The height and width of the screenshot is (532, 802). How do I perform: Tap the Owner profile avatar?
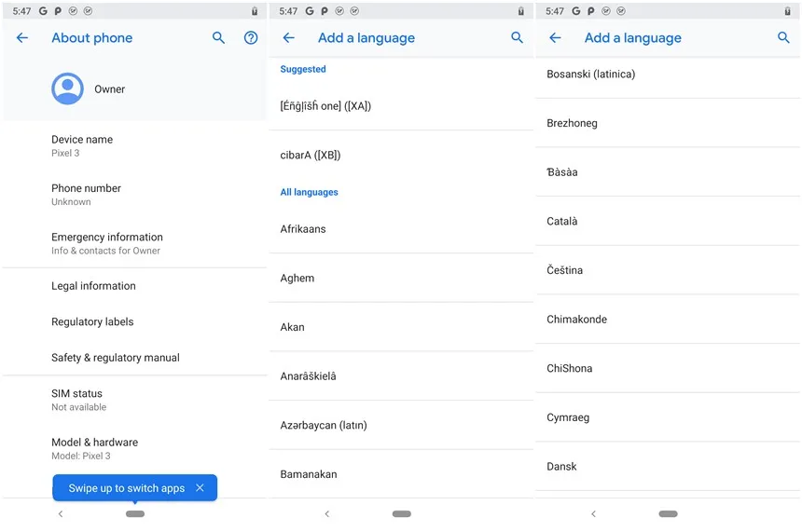pos(67,89)
